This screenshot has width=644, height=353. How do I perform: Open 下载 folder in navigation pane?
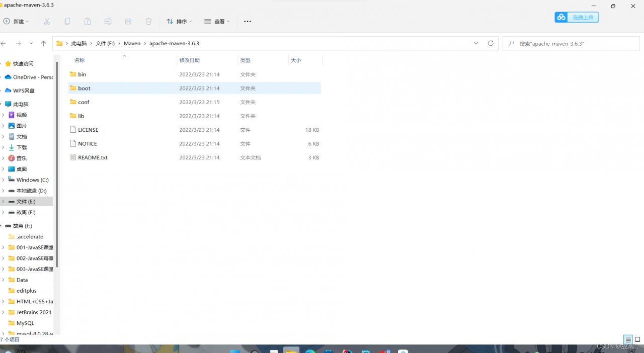(22, 147)
